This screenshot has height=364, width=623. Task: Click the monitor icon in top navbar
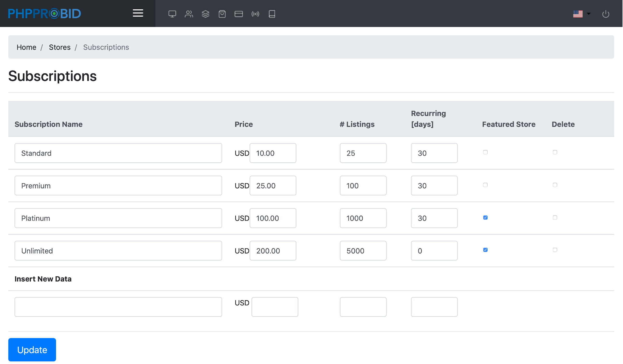tap(172, 14)
